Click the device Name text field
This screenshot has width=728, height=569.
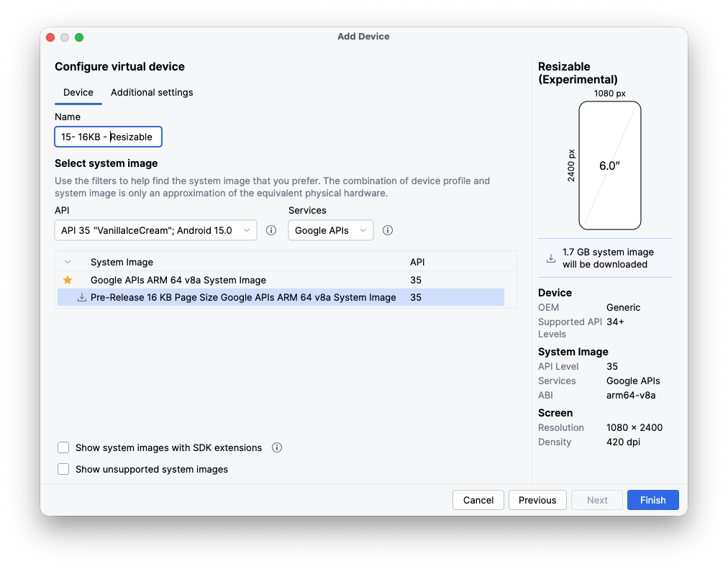pos(108,137)
